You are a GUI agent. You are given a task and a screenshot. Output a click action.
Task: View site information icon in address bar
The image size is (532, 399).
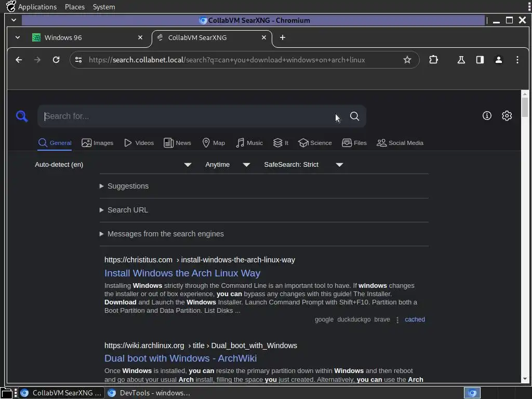coord(78,60)
